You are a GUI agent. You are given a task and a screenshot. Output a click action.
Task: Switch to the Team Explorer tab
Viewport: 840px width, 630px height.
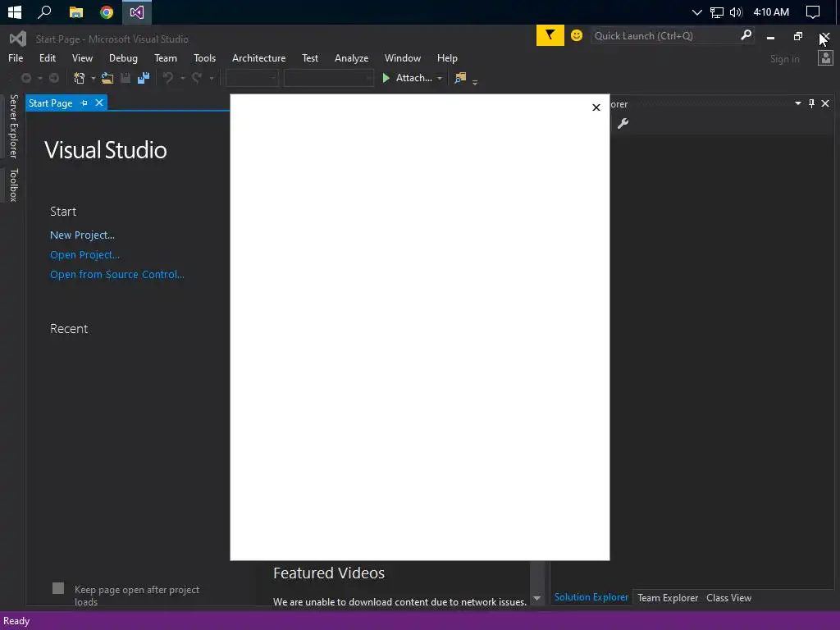(668, 598)
